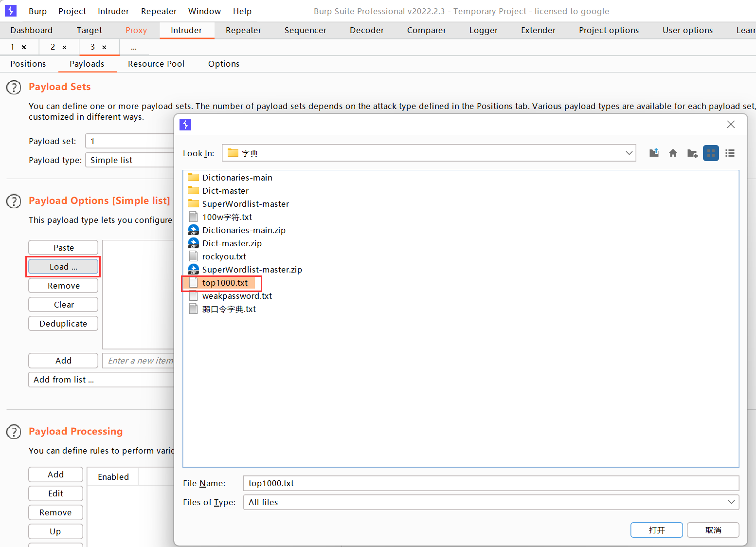The image size is (756, 547).
Task: Click the Home folder icon in file dialog
Action: pos(673,153)
